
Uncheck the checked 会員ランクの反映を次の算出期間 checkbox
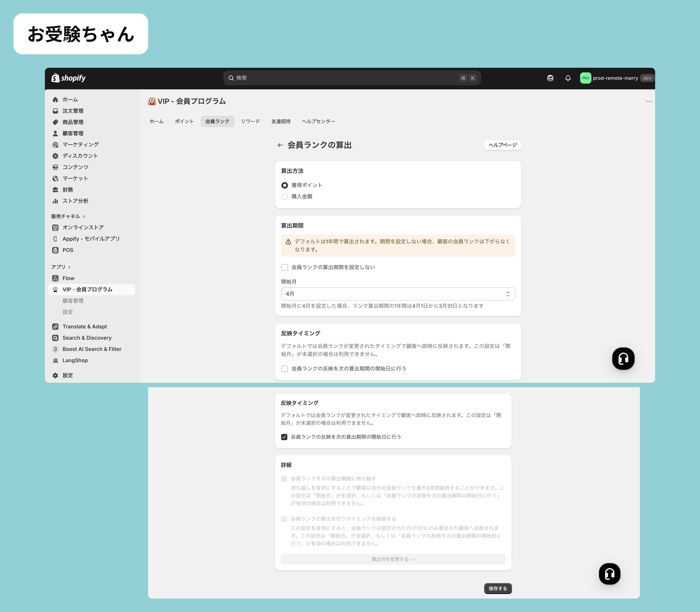284,437
